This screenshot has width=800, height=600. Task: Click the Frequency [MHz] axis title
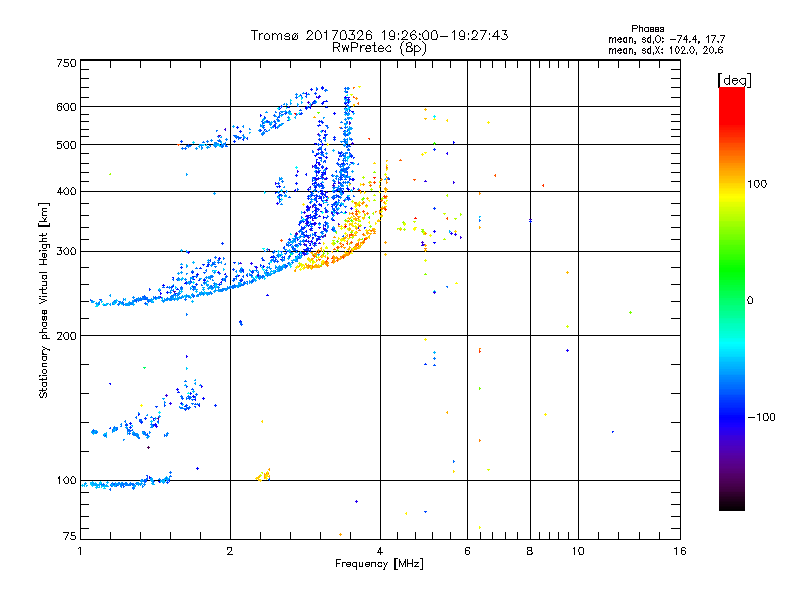(379, 564)
